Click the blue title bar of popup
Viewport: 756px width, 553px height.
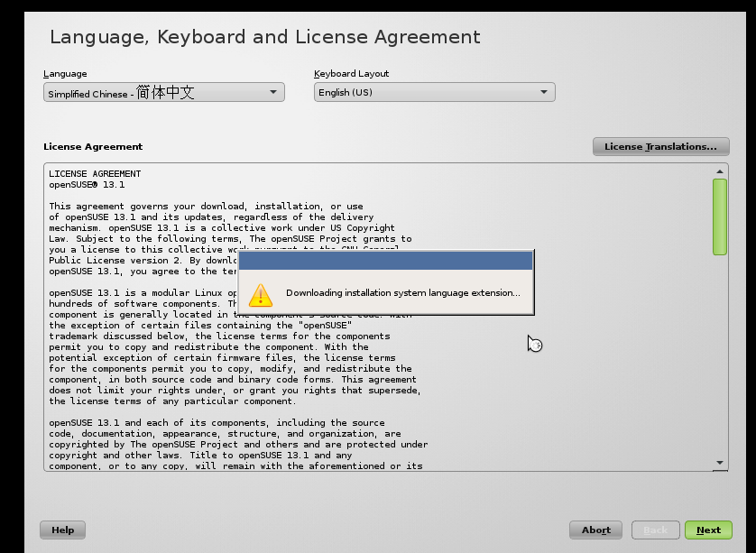pyautogui.click(x=386, y=261)
